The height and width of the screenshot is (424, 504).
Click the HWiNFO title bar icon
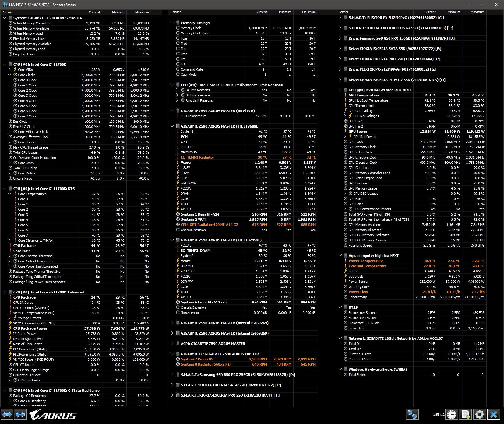(5, 5)
